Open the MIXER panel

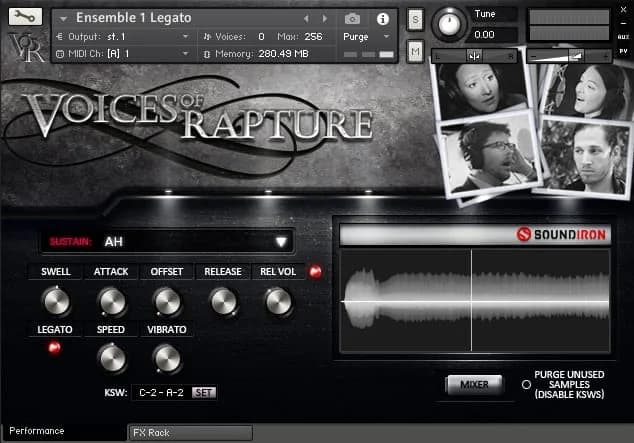[474, 384]
